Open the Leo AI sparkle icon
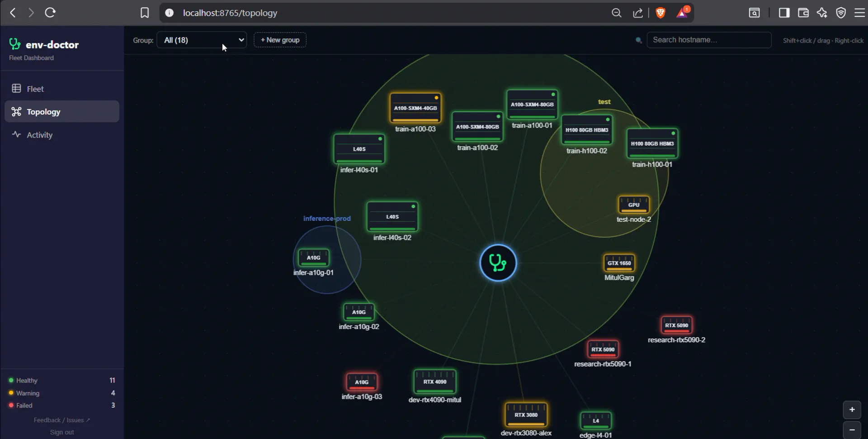 pos(822,13)
